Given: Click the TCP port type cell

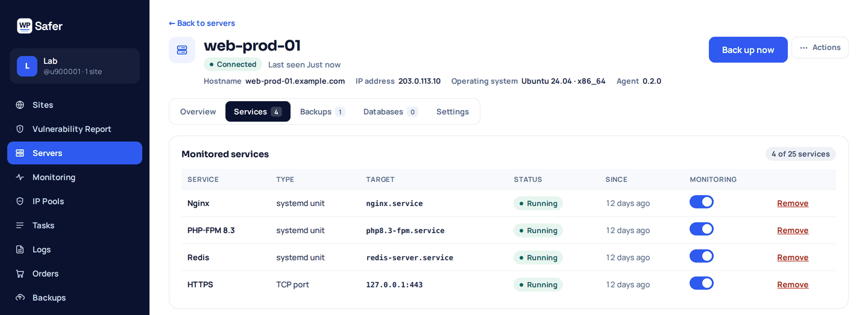Looking at the screenshot, I should coord(292,285).
